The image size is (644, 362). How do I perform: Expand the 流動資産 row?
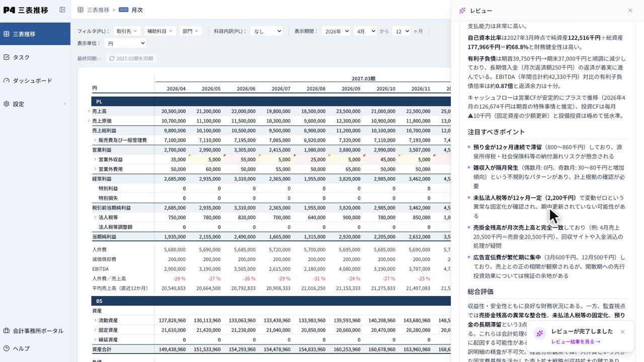coord(95,320)
